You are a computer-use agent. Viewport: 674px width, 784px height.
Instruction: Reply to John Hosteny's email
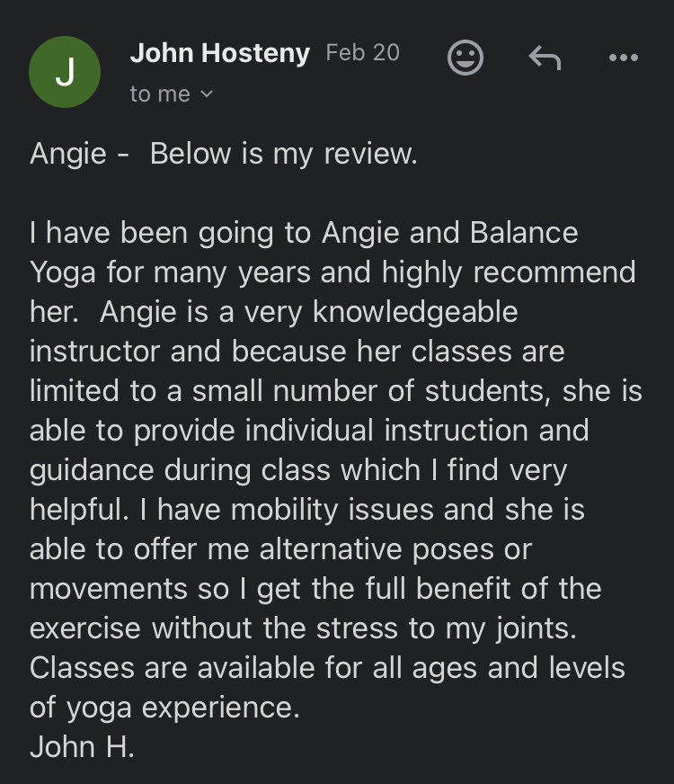[544, 58]
